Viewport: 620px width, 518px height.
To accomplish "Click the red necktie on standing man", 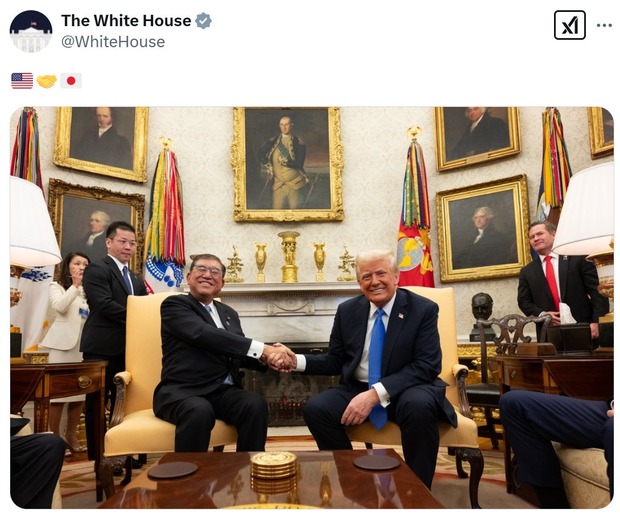I will point(552,282).
